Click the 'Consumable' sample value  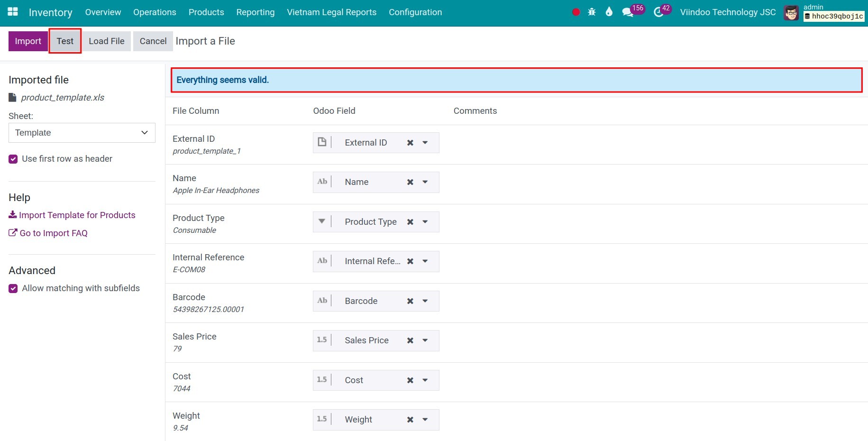pos(194,230)
